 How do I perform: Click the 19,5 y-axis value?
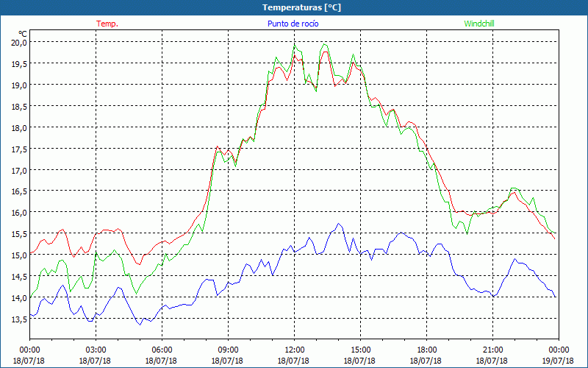click(x=19, y=64)
